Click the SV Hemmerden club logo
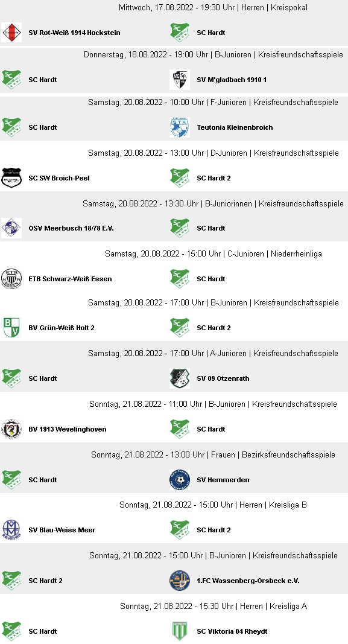 (x=180, y=480)
